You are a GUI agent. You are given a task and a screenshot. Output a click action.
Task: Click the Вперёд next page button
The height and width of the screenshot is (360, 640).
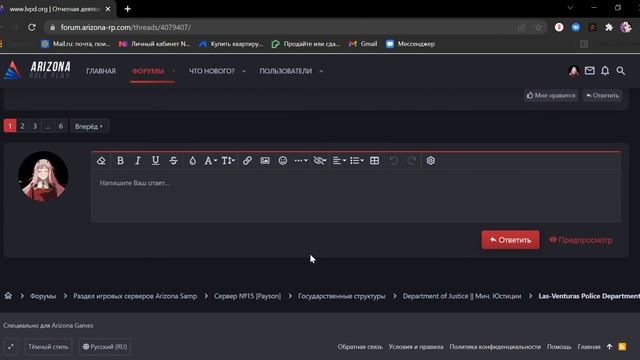[x=89, y=127]
